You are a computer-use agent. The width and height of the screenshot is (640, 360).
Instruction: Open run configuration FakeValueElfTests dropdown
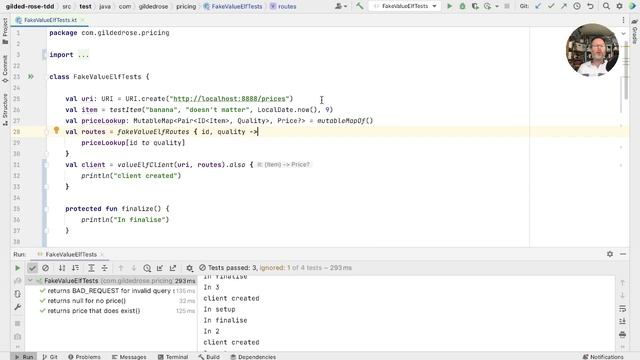405,6
